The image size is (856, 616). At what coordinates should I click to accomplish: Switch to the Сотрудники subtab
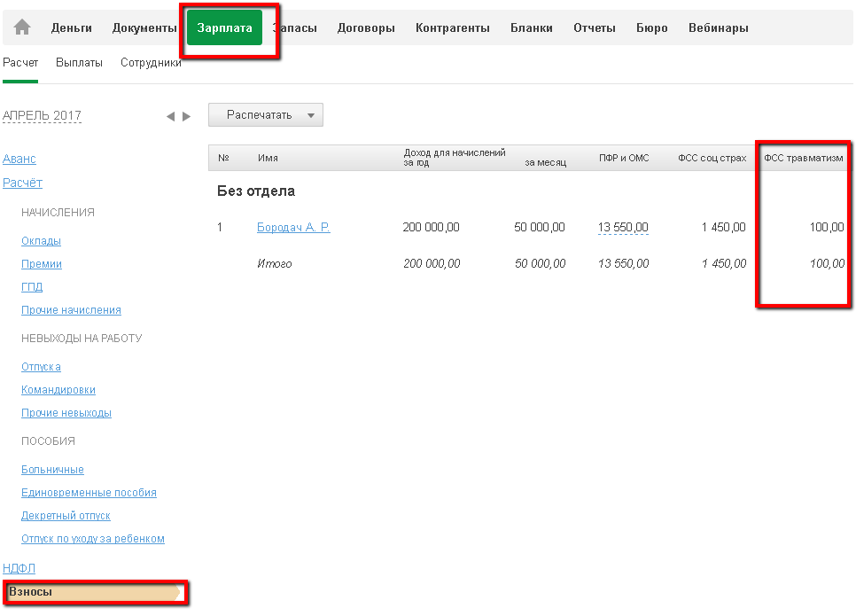[x=151, y=63]
